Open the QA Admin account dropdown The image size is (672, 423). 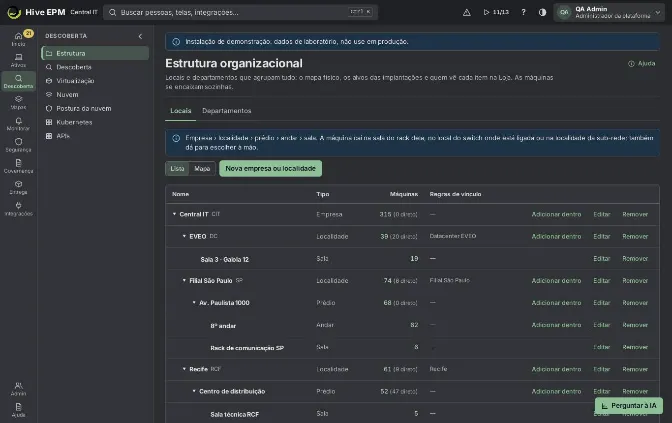tap(609, 12)
